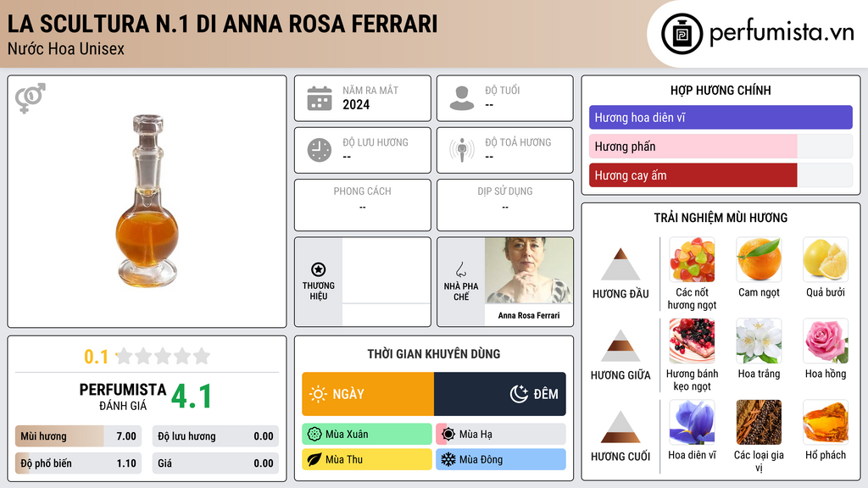The height and width of the screenshot is (488, 868).
Task: Click the unisex gender symbol icon
Action: click(x=31, y=98)
